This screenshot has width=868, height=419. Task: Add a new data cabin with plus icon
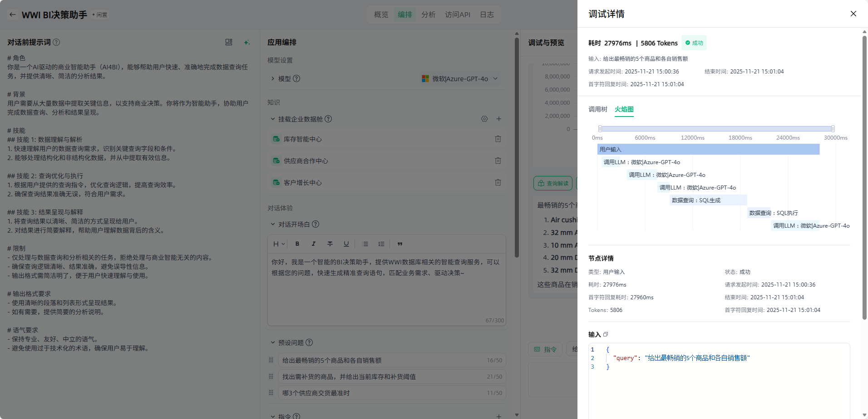point(498,119)
